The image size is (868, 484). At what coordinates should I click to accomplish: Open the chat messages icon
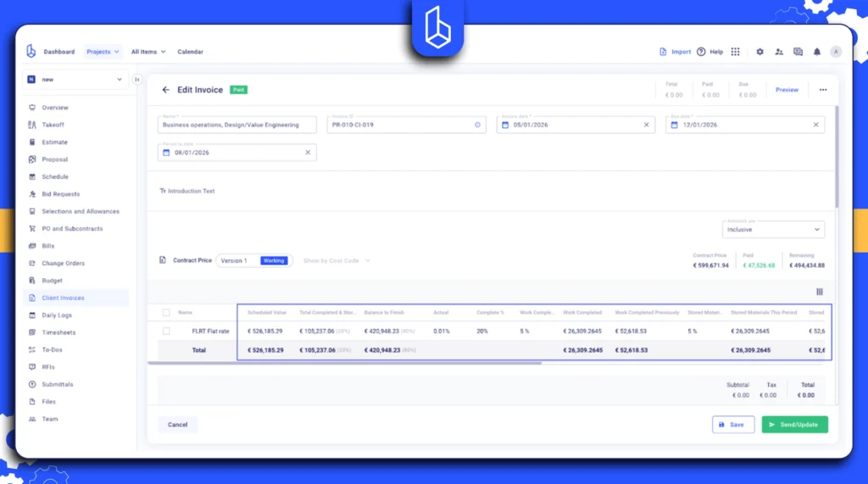tap(798, 52)
